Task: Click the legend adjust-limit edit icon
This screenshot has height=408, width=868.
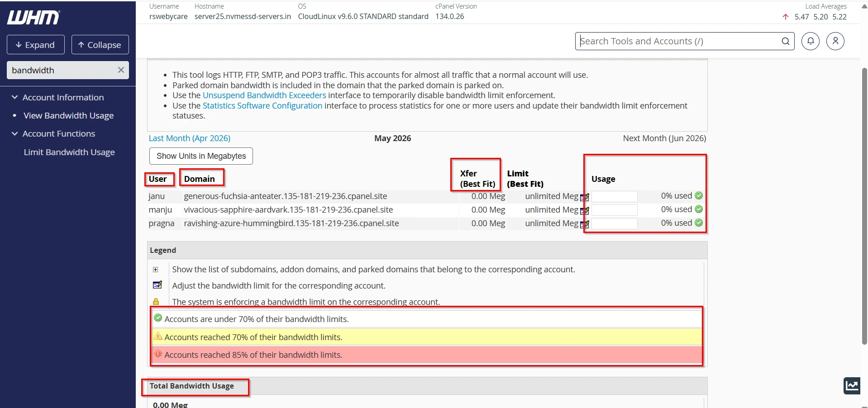Action: (157, 285)
